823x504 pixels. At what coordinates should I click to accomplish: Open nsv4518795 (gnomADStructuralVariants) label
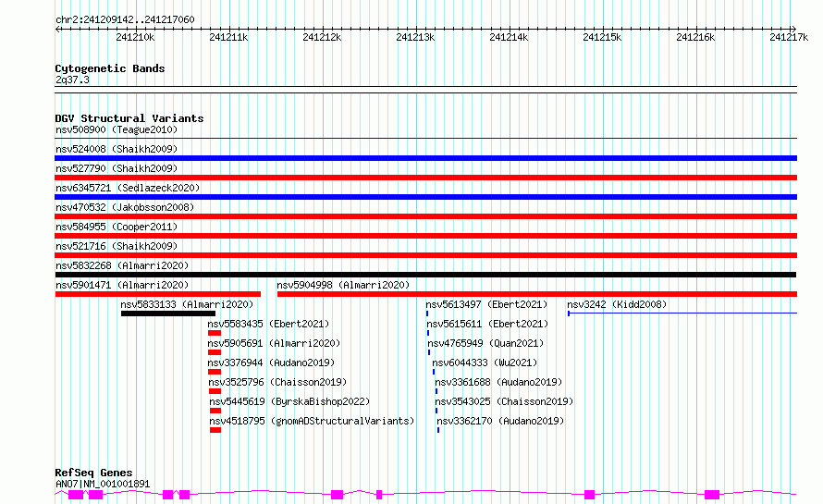pos(312,421)
